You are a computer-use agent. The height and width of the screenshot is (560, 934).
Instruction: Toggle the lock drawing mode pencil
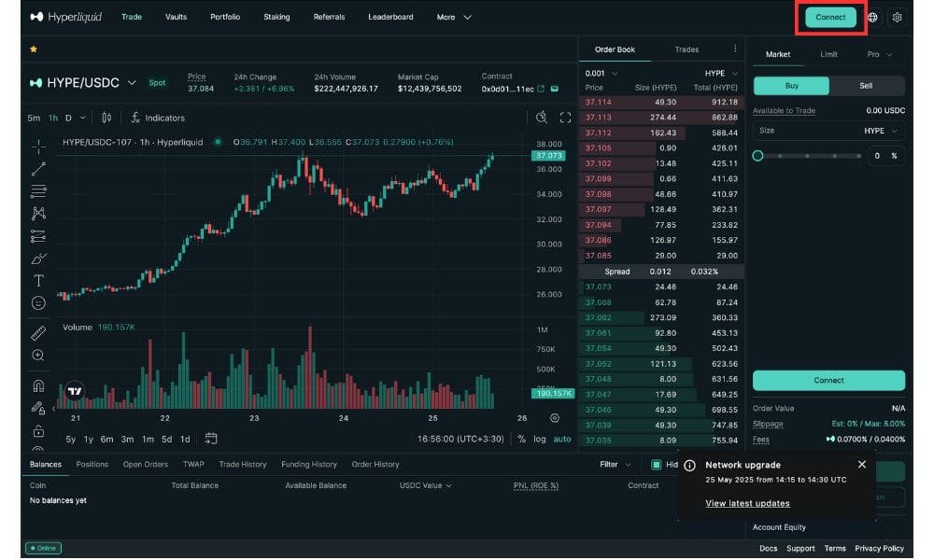[x=38, y=408]
